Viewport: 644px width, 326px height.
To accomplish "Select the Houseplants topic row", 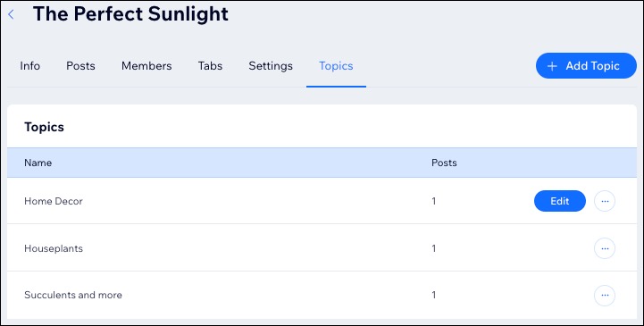I will pos(322,248).
